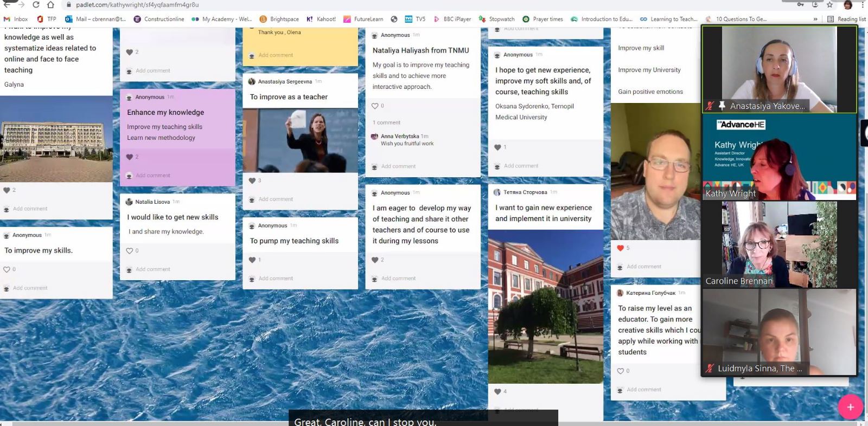Open the Kahoot! bookmark
Screen dimensions: 868x426
tap(321, 19)
